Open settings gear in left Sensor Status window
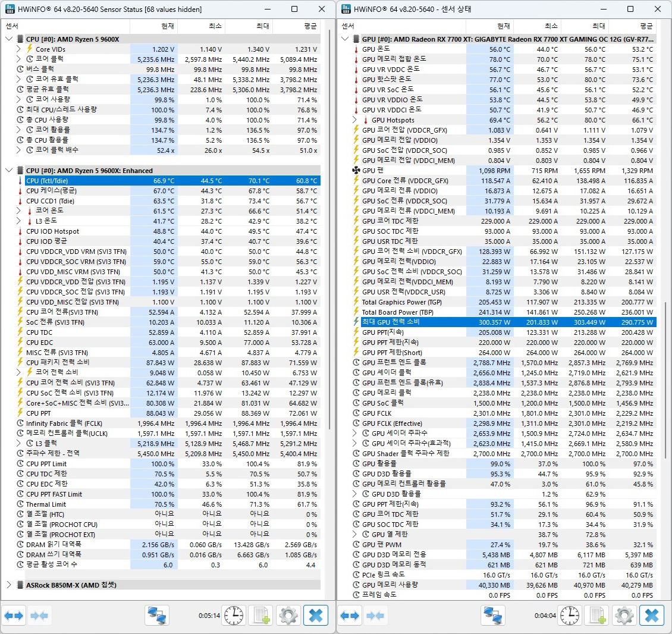The width and height of the screenshot is (672, 634). [x=288, y=616]
